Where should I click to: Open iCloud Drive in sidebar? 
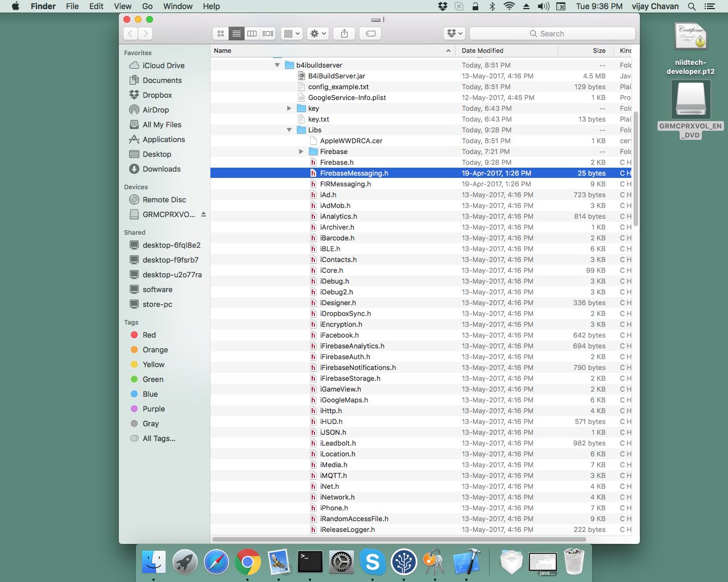(x=164, y=65)
